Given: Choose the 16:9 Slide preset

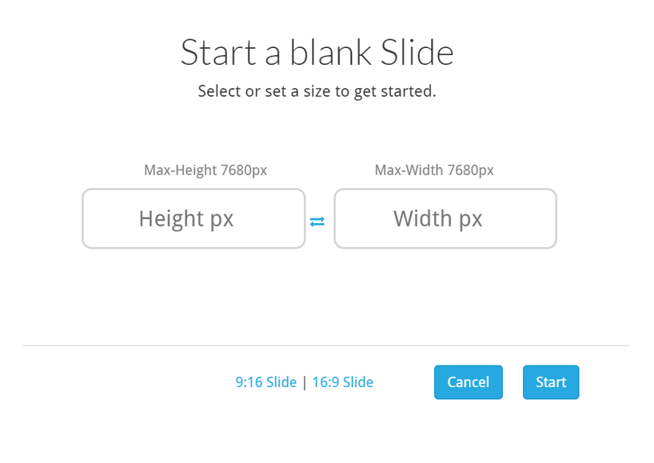Looking at the screenshot, I should pyautogui.click(x=343, y=382).
